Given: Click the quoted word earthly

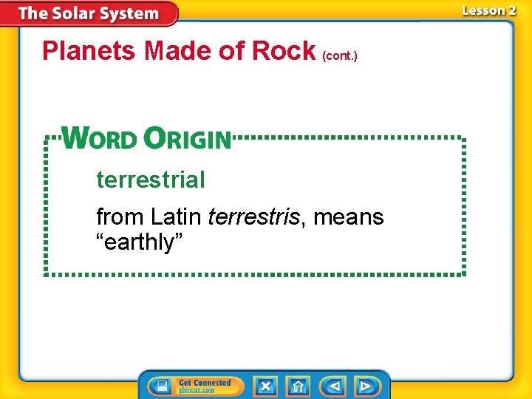Looking at the screenshot, I should tap(139, 242).
